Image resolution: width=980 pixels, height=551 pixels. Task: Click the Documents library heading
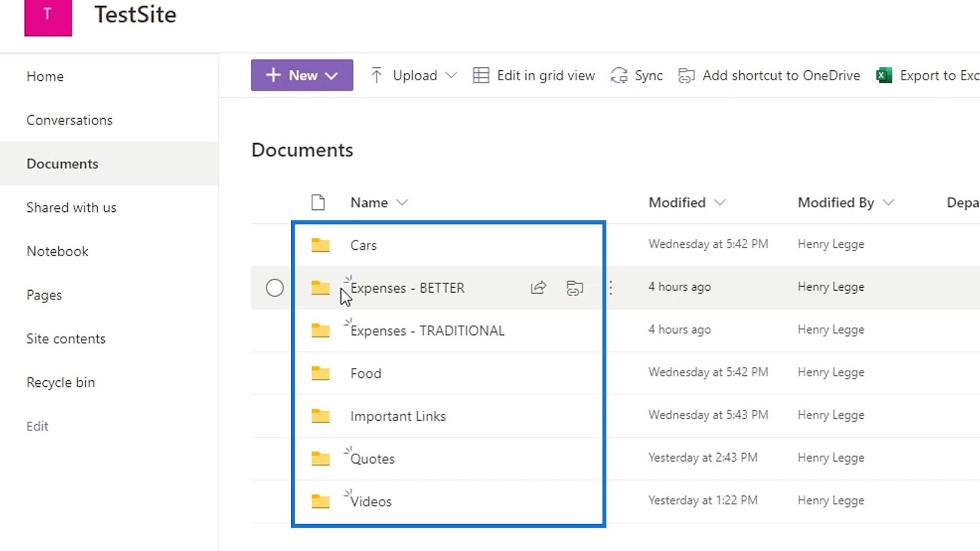click(x=303, y=150)
